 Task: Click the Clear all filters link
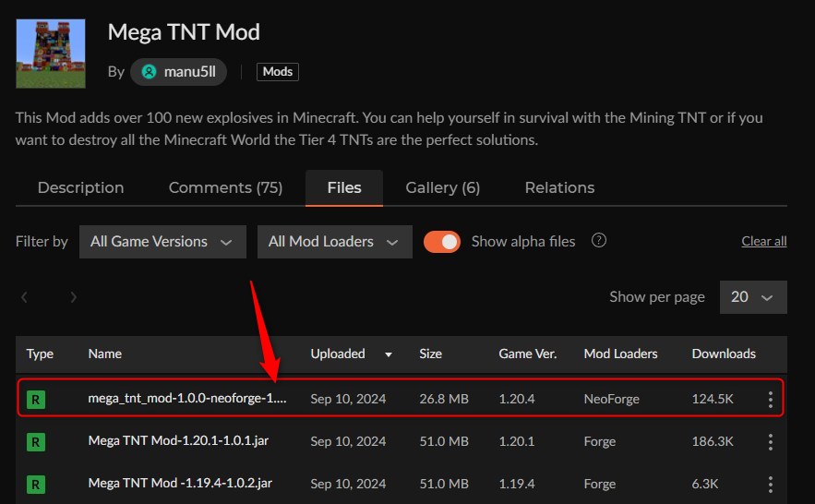point(763,241)
